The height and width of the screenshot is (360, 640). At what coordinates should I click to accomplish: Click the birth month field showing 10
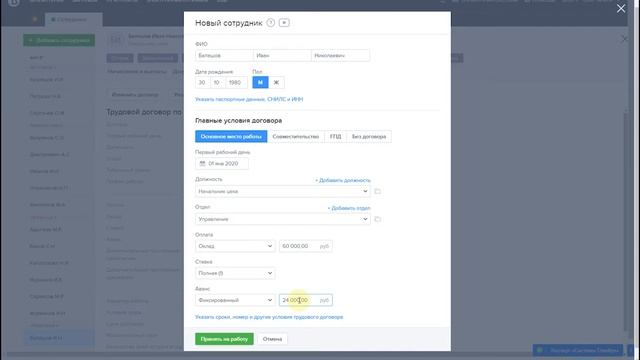click(218, 82)
